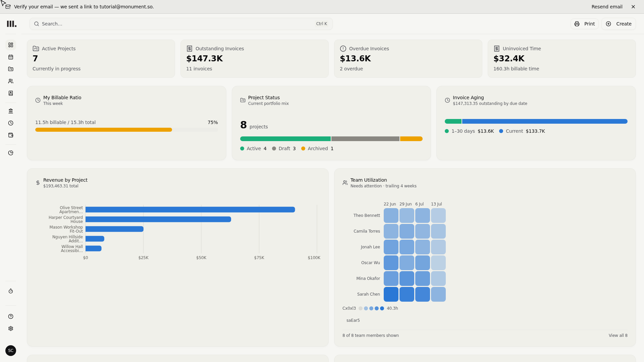Screen dimensions: 644x362
Task: Open the settings gear icon
Action: coord(11,328)
